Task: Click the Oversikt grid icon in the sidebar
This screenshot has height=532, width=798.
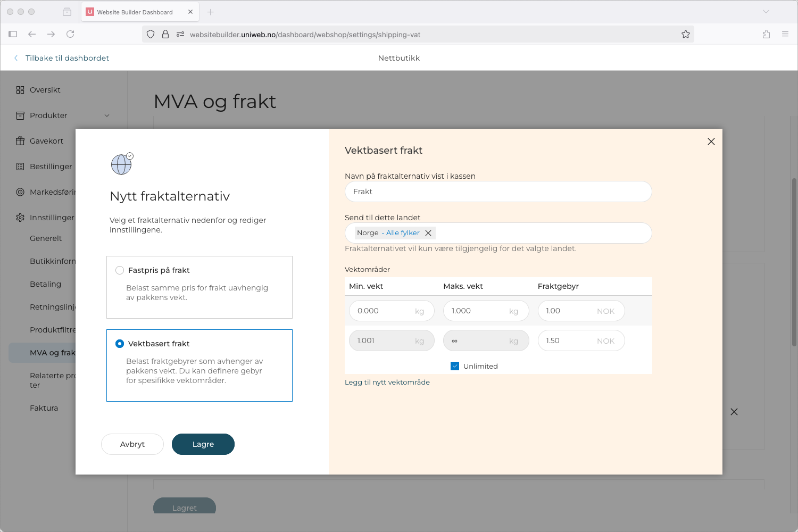Action: 20,90
